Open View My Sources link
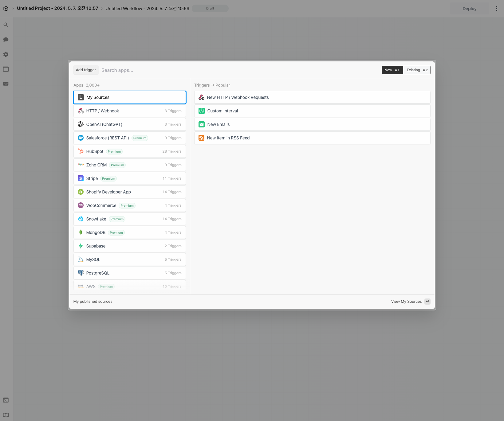This screenshot has width=504, height=421. 406,302
